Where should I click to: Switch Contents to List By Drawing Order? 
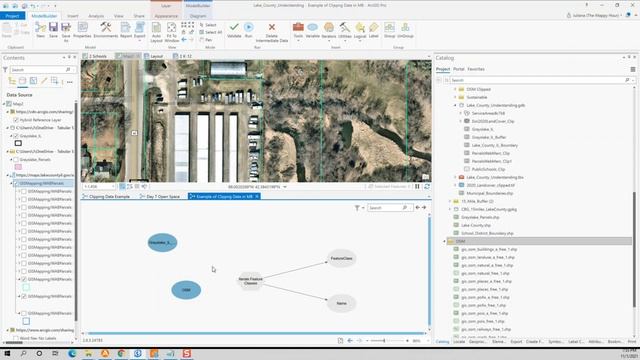pyautogui.click(x=12, y=81)
